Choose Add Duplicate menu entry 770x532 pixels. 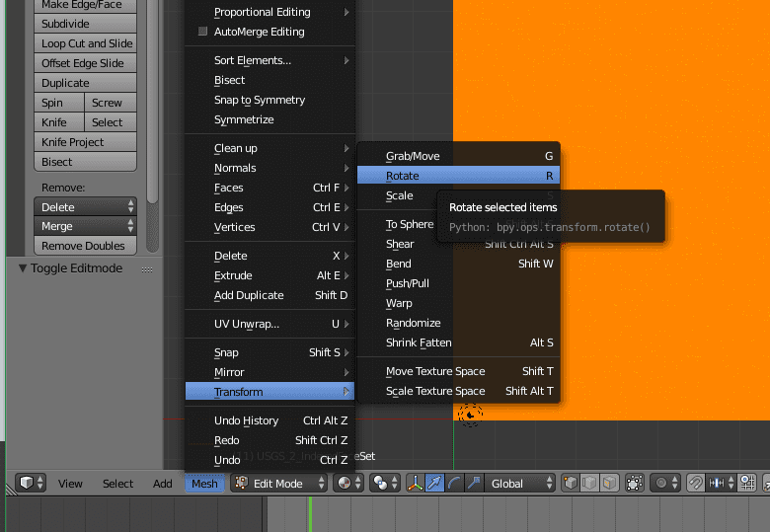coord(269,295)
